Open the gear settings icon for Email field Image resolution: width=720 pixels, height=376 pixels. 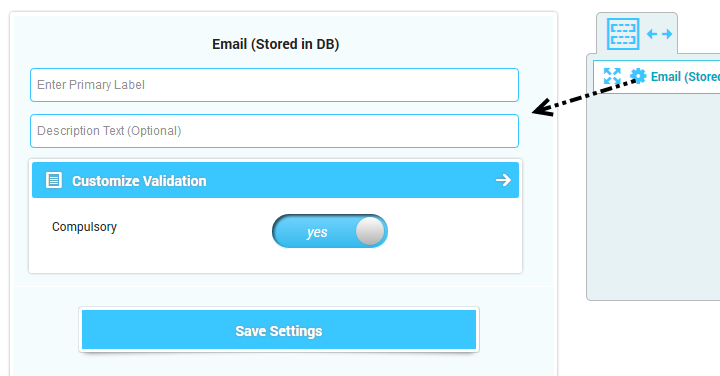point(638,76)
